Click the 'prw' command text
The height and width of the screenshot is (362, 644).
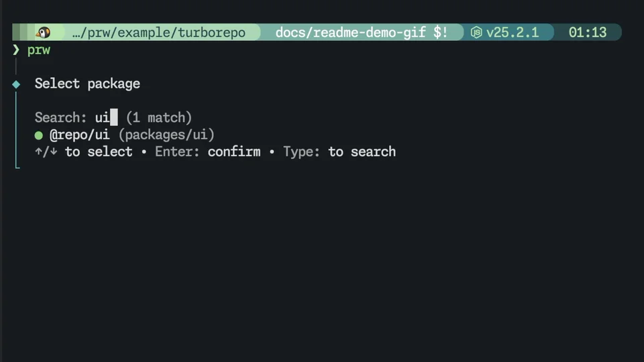[x=39, y=50]
